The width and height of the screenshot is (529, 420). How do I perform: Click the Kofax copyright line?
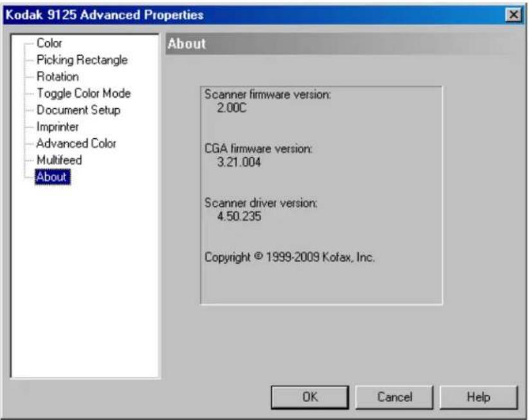pyautogui.click(x=289, y=257)
